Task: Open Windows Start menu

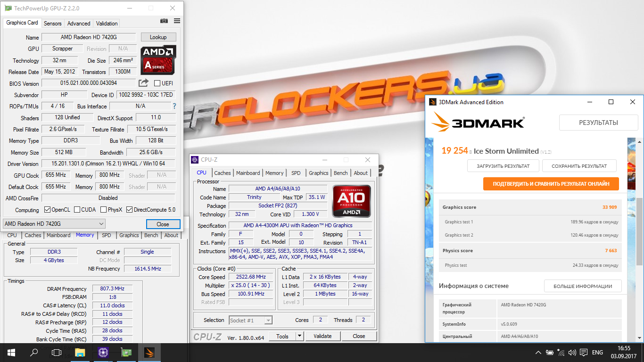Action: 11,352
